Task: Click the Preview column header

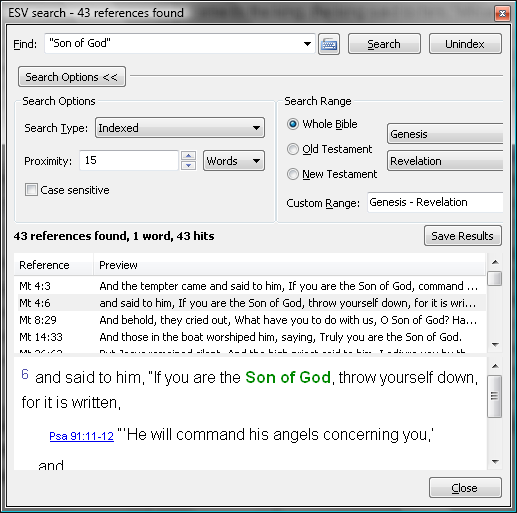Action: pos(289,265)
